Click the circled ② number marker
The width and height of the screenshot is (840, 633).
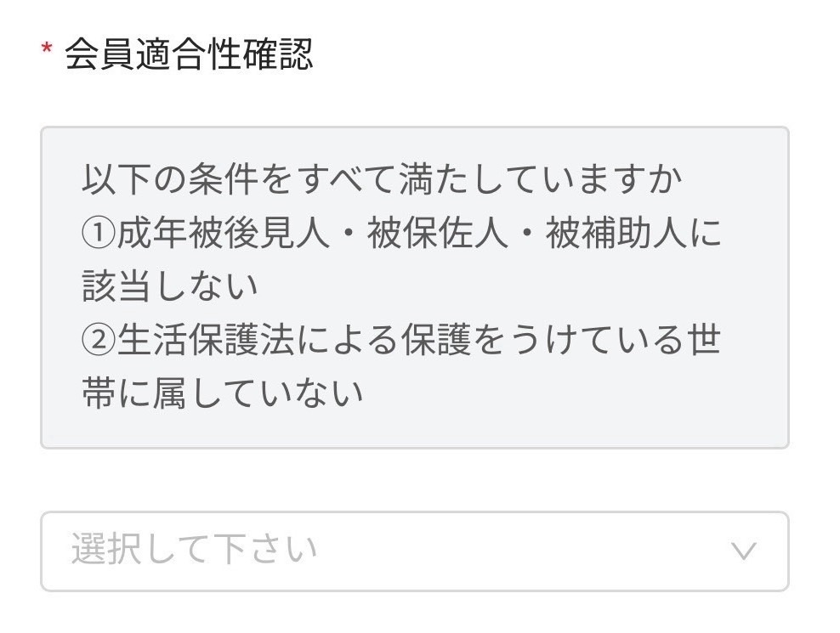click(x=98, y=340)
